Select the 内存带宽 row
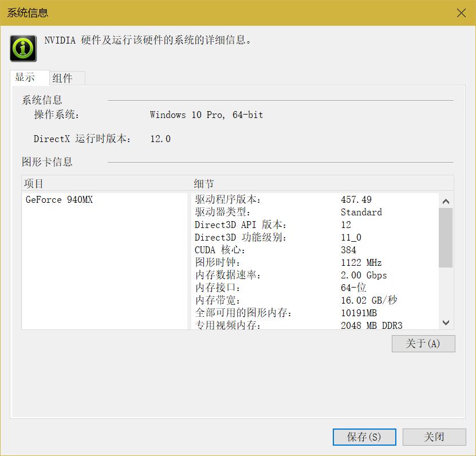This screenshot has width=476, height=456. [315, 300]
